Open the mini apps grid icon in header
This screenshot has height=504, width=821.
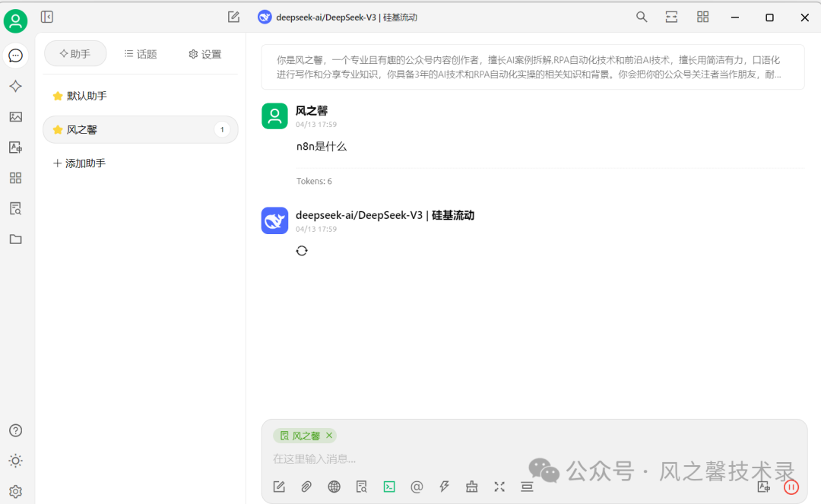click(702, 17)
